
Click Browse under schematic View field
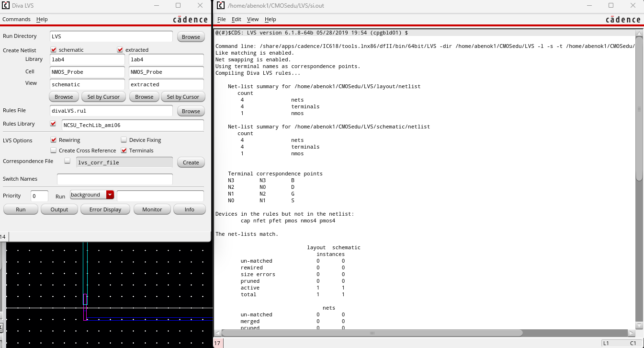click(x=64, y=97)
